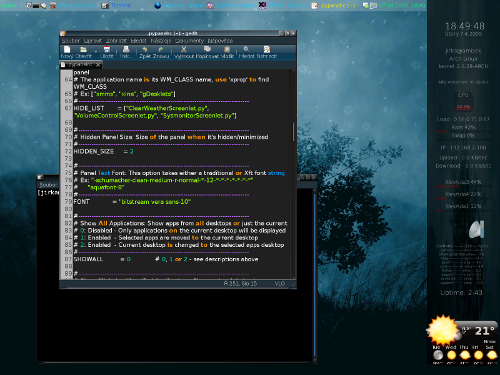The height and width of the screenshot is (375, 500).
Task: Click the Pidgin icon in top panel
Action: [x=210, y=5]
